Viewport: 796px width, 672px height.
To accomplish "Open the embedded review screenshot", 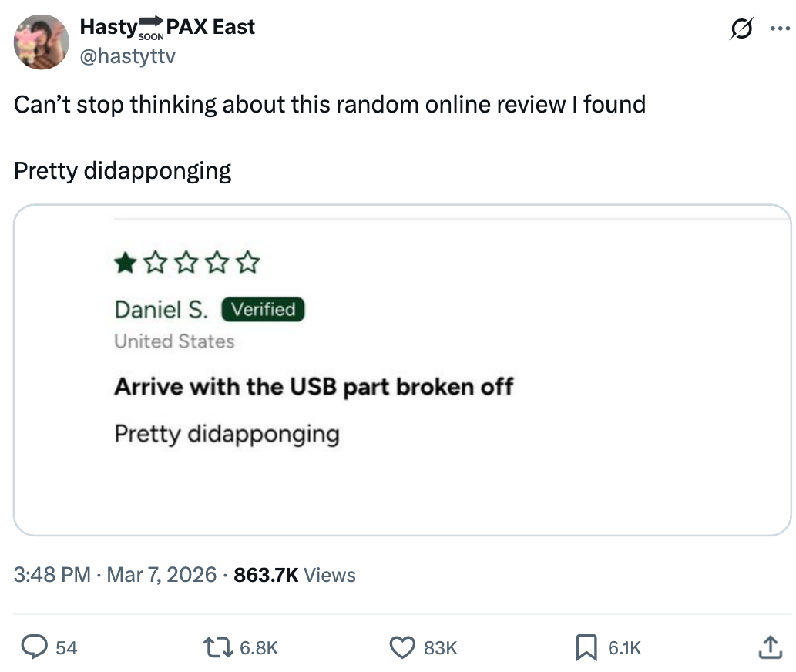I will pyautogui.click(x=402, y=370).
